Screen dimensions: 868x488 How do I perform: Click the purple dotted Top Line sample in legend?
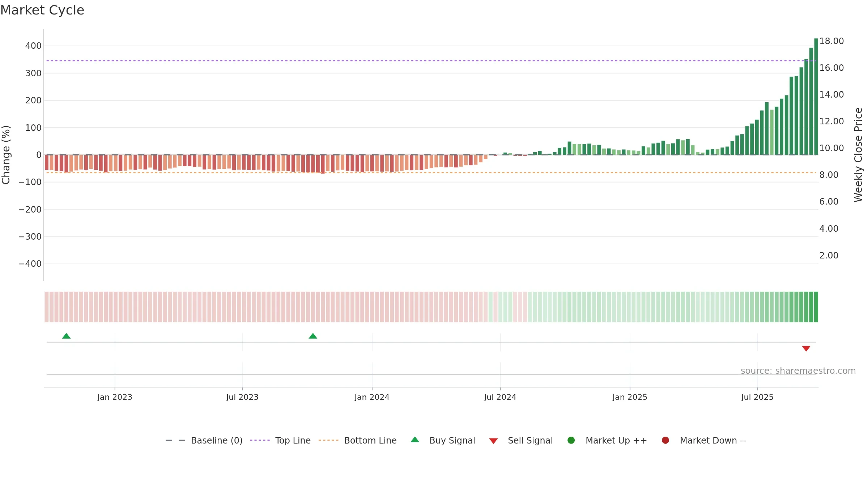260,440
